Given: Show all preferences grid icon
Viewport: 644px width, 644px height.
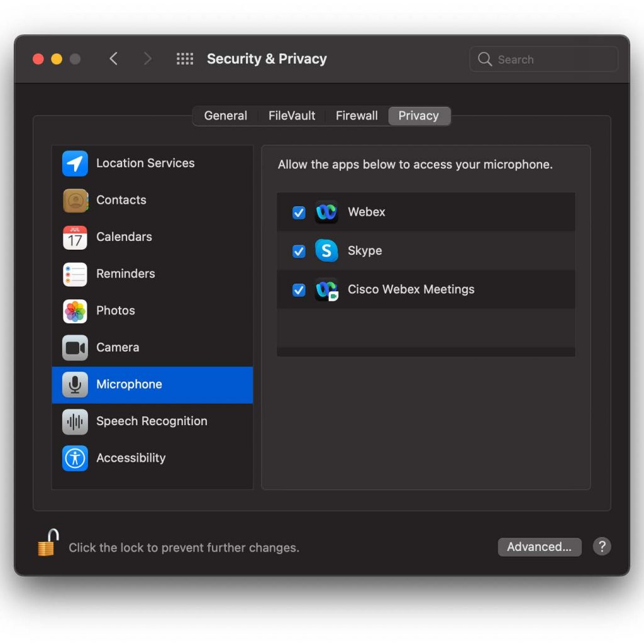Looking at the screenshot, I should point(185,58).
